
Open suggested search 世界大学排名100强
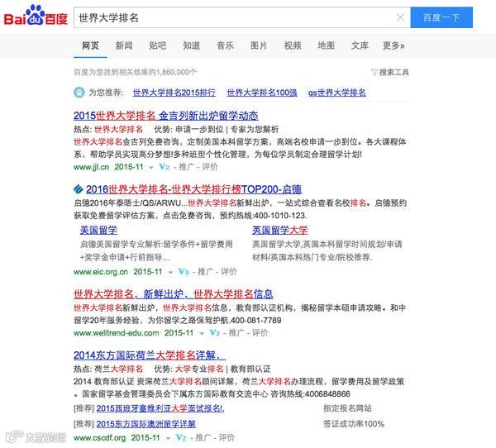[x=262, y=93]
